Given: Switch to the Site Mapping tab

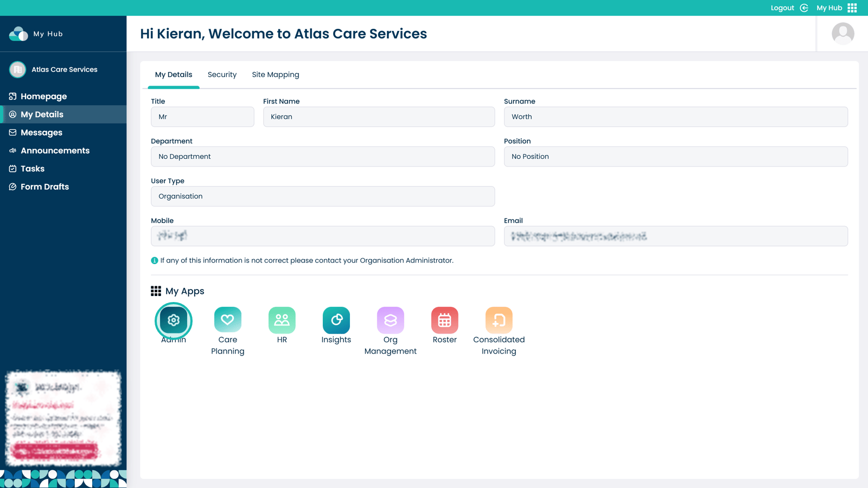Looking at the screenshot, I should tap(275, 75).
